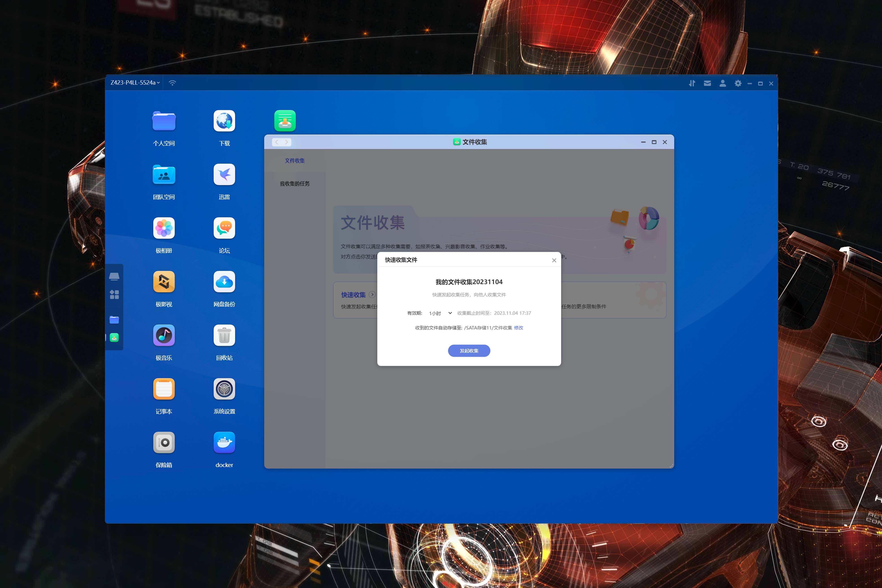Image resolution: width=882 pixels, height=588 pixels.
Task: Open the user account icon in top bar
Action: click(x=723, y=83)
